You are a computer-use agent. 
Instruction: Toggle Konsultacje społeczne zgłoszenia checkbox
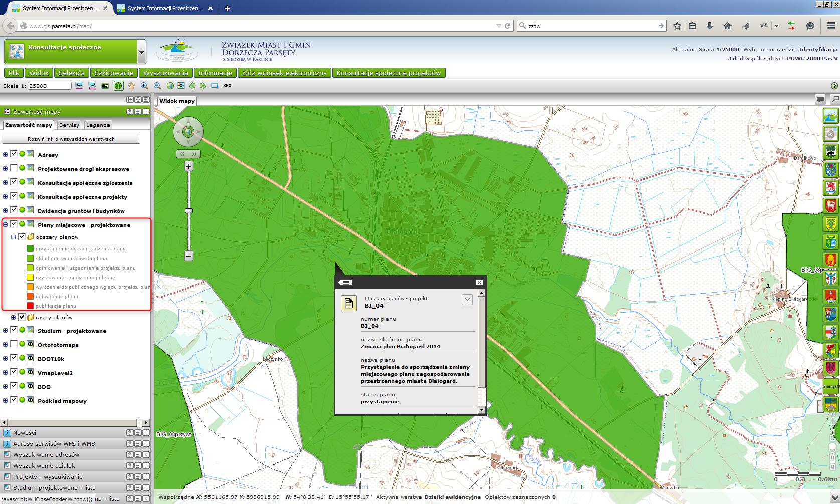click(x=14, y=182)
